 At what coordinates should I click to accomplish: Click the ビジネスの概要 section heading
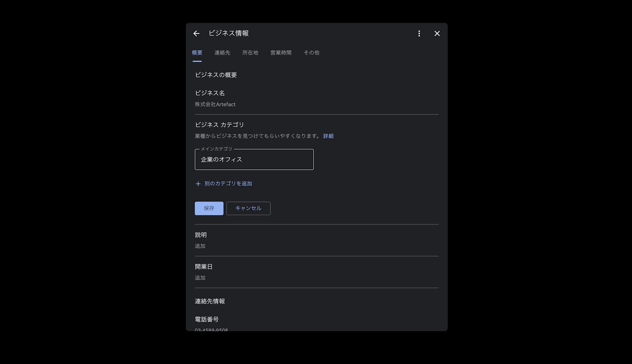pyautogui.click(x=216, y=75)
